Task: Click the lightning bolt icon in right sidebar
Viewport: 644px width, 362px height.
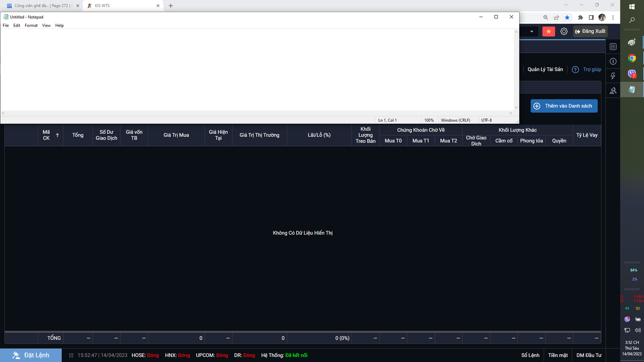Action: pyautogui.click(x=613, y=76)
